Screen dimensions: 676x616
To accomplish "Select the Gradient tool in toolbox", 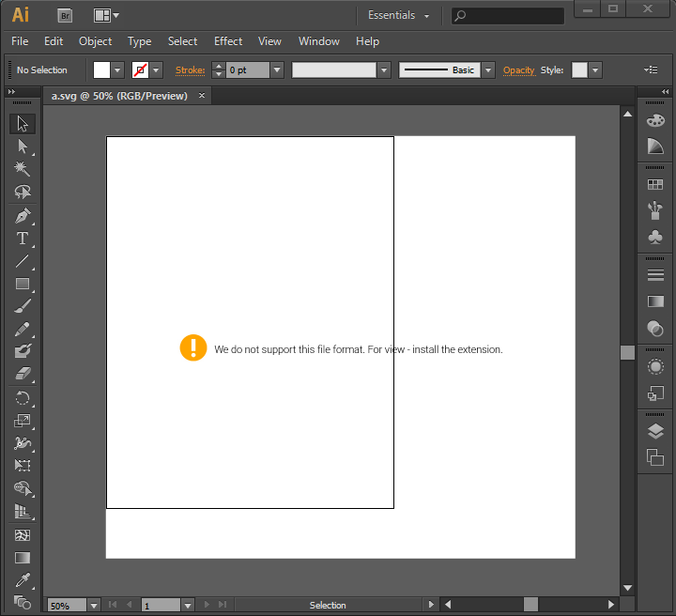I will 23,558.
